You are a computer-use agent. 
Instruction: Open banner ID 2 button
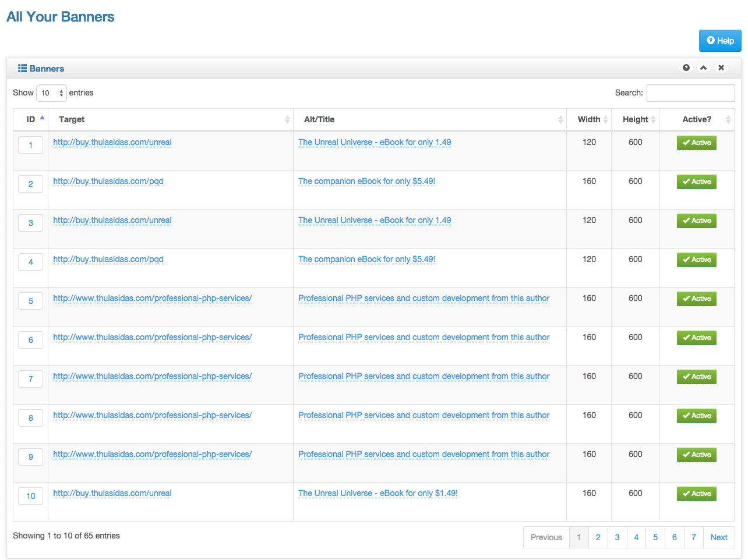click(x=31, y=184)
